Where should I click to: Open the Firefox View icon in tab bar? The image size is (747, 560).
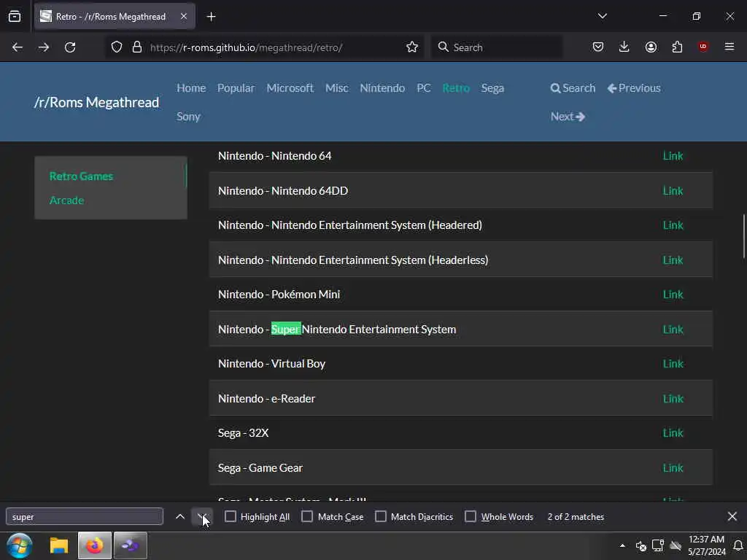pos(15,17)
